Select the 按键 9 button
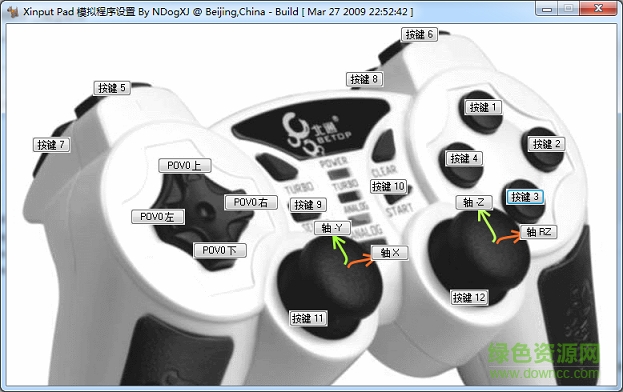Image resolution: width=623 pixels, height=392 pixels. (308, 205)
